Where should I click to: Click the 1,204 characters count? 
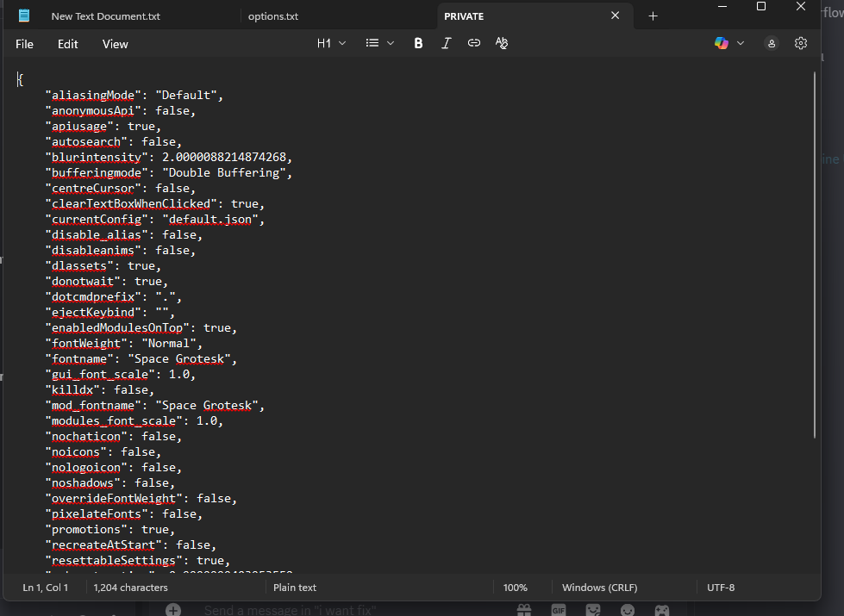point(130,588)
